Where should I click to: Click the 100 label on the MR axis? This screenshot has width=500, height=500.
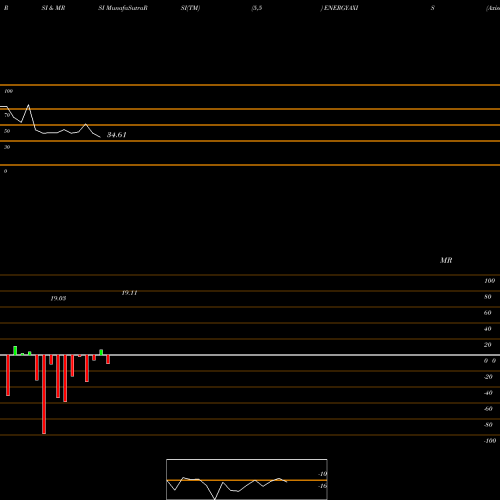[x=490, y=281]
